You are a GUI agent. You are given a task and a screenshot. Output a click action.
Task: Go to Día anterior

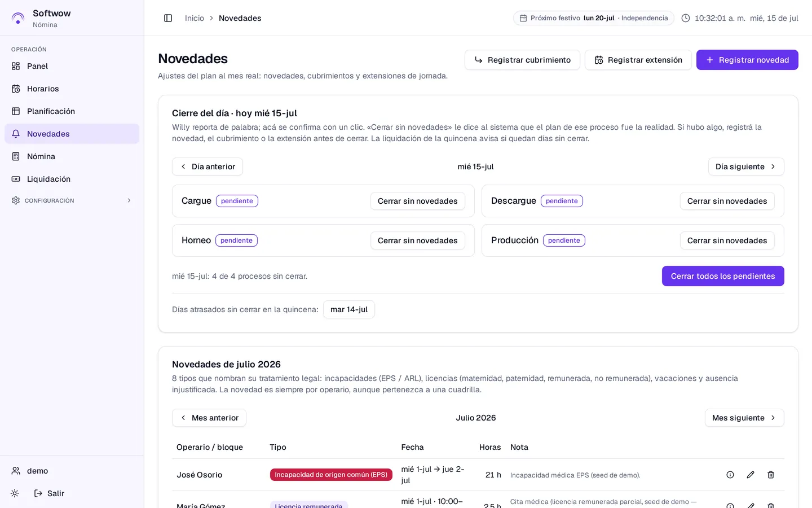pos(208,167)
